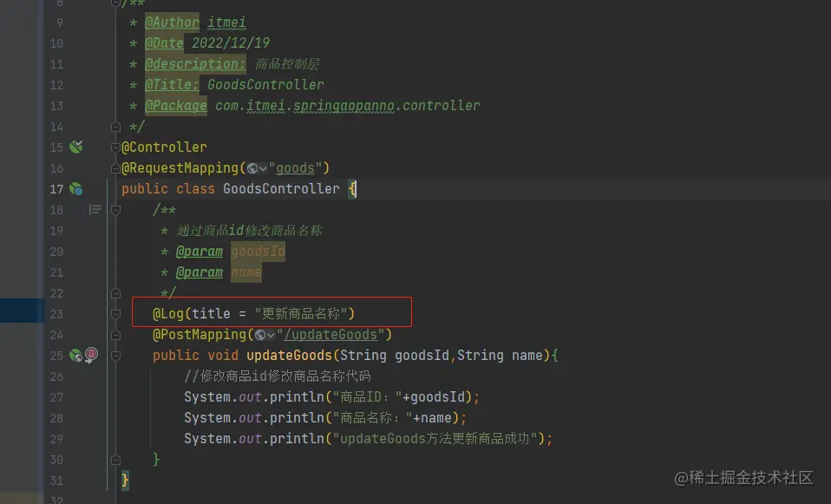Collapse the method Javadoc fold at line 18
Screen dimensions: 831x504
click(115, 210)
